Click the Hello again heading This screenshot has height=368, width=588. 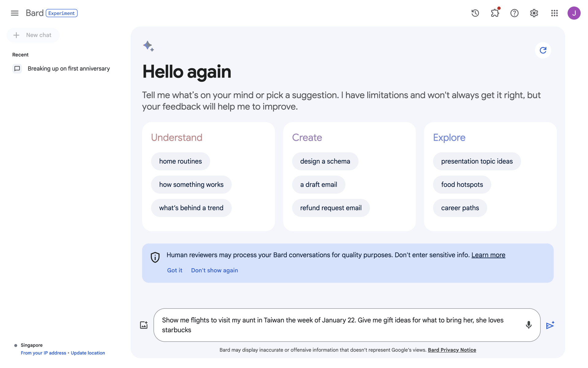187,72
